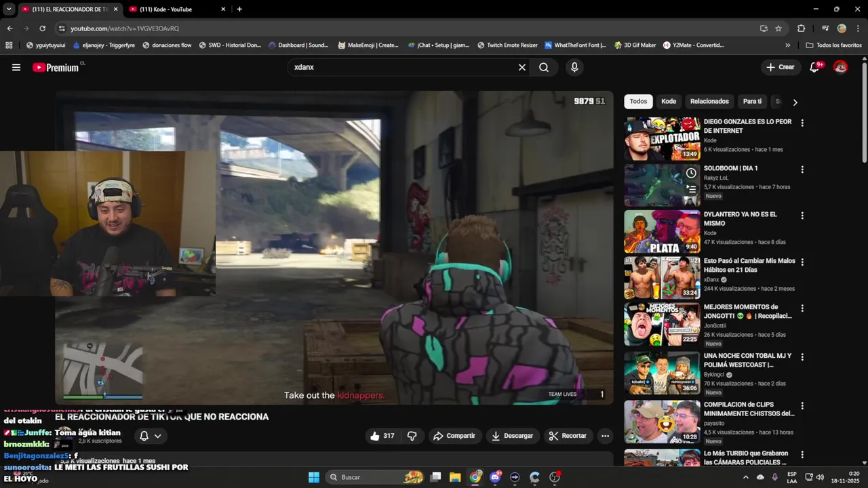Show hidden system tray icons
The image size is (868, 488).
coord(746,477)
